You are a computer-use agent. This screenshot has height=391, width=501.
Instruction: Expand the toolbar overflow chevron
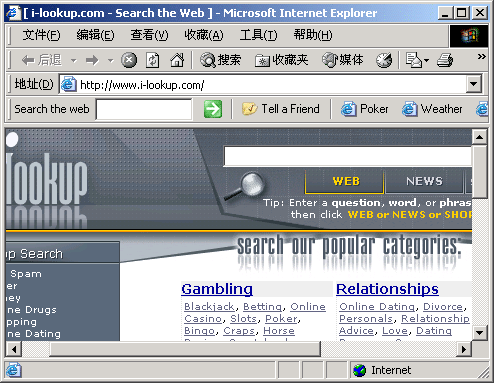pos(481,57)
